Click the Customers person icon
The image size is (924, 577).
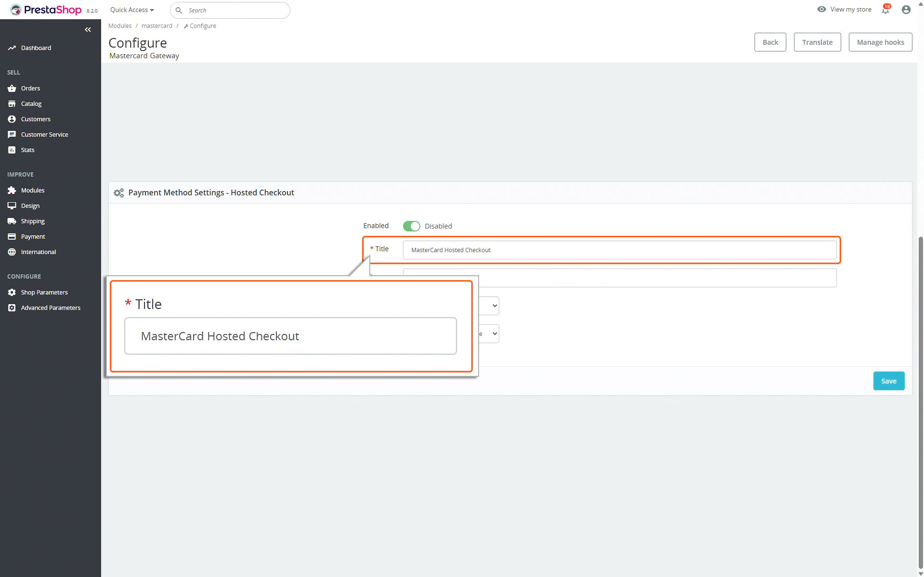pos(12,119)
